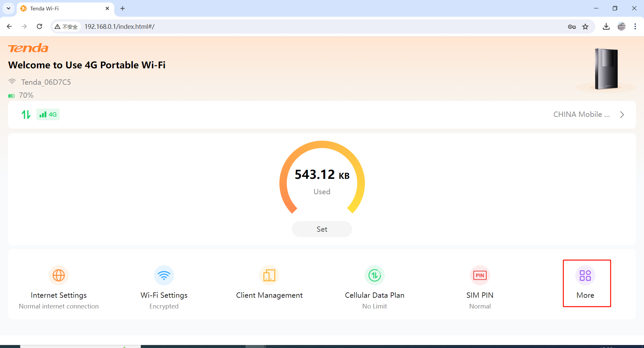Image resolution: width=644 pixels, height=348 pixels.
Task: Click the Tenda logo
Action: coord(28,48)
